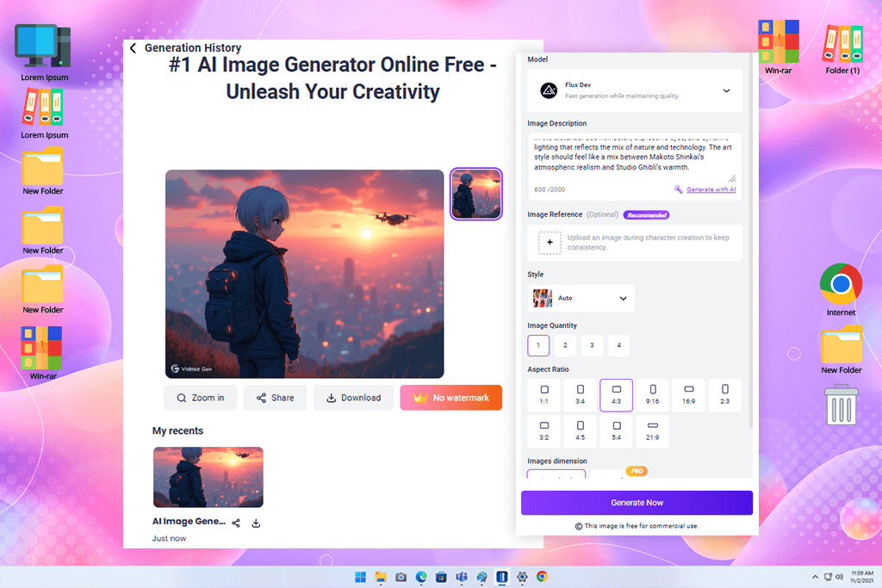The height and width of the screenshot is (588, 882).
Task: Open the Recycle Bin trash icon
Action: click(841, 404)
